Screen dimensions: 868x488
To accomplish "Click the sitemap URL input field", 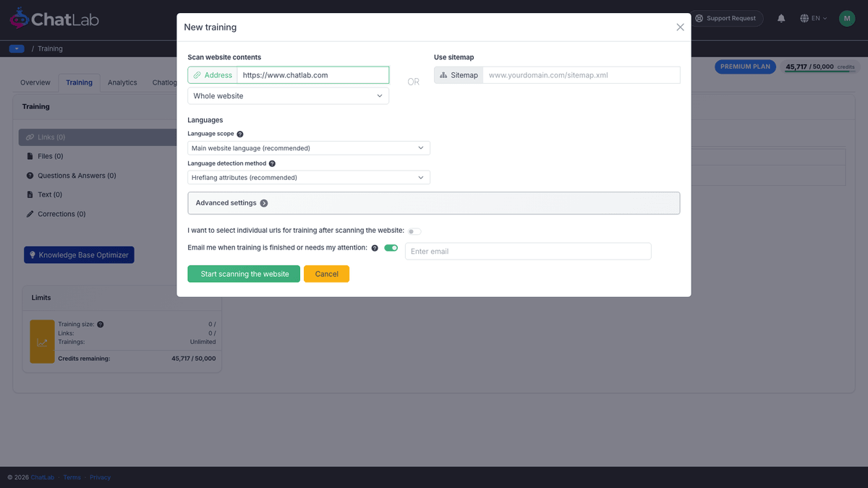I will pyautogui.click(x=582, y=75).
